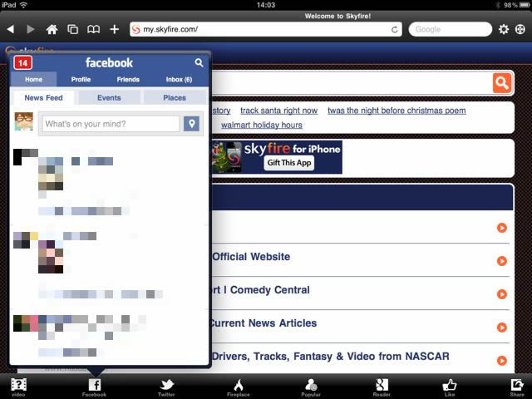The width and height of the screenshot is (532, 399).
Task: Open the Twitter icon in bottom bar
Action: (x=166, y=387)
